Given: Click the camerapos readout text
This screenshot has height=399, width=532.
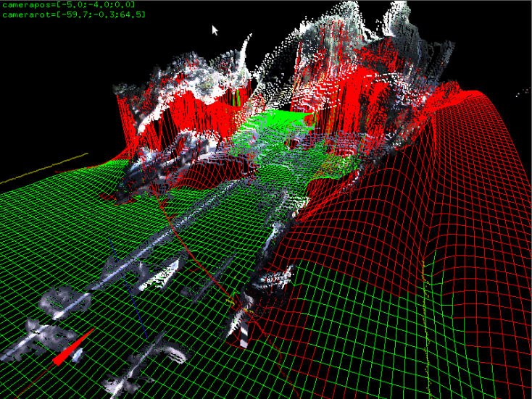Looking at the screenshot, I should pyautogui.click(x=67, y=5).
